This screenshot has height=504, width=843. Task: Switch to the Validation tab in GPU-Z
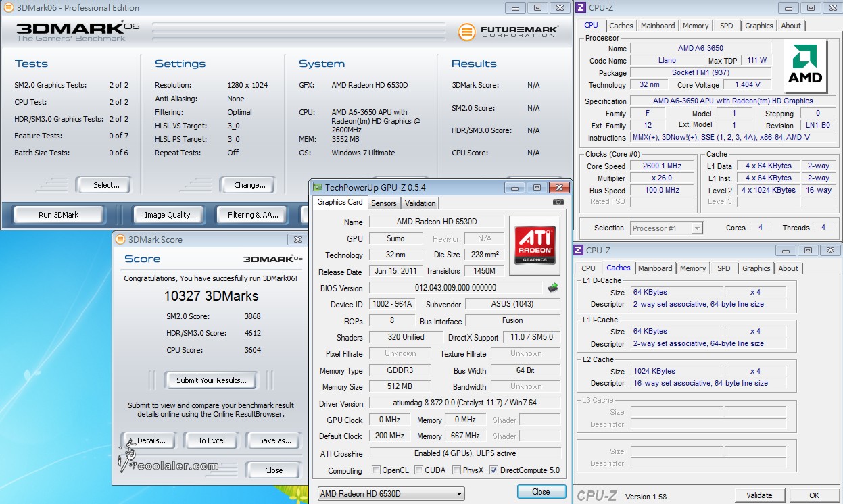click(x=420, y=203)
